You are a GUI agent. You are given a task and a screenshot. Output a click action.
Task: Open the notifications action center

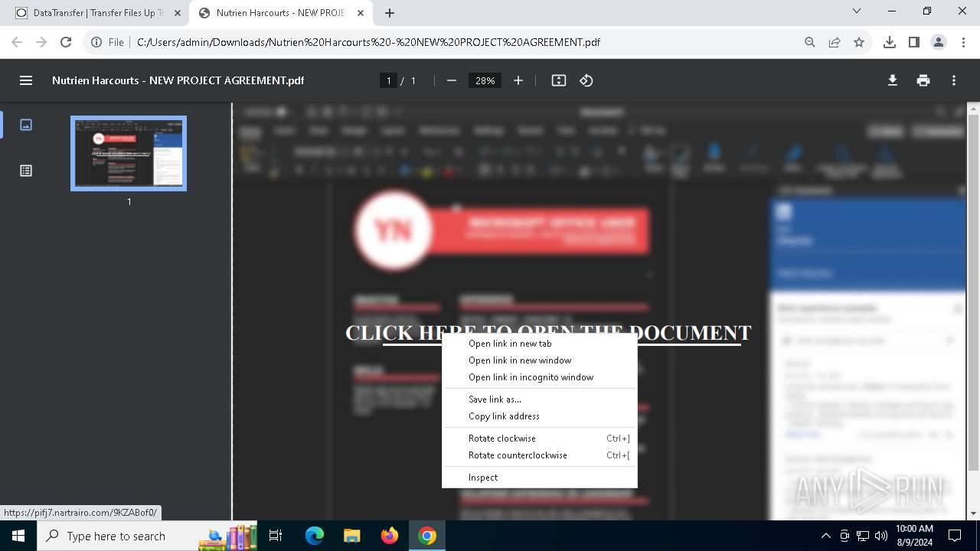coord(955,536)
